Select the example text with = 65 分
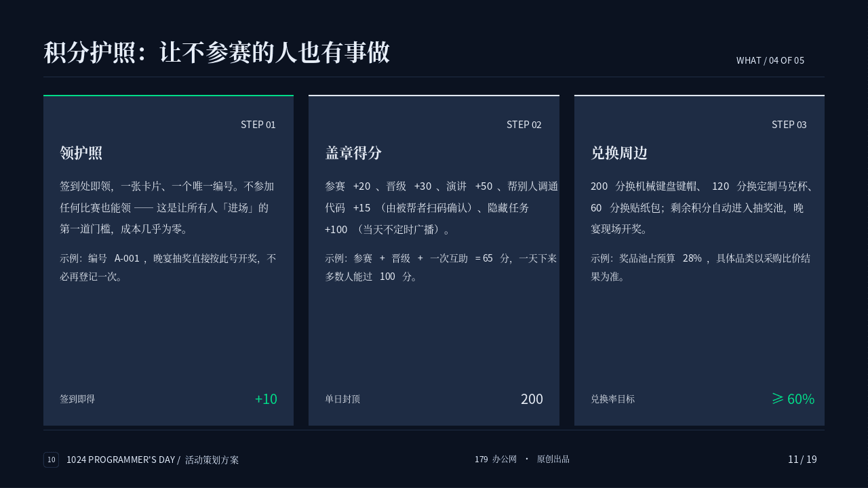868x488 pixels. [441, 267]
